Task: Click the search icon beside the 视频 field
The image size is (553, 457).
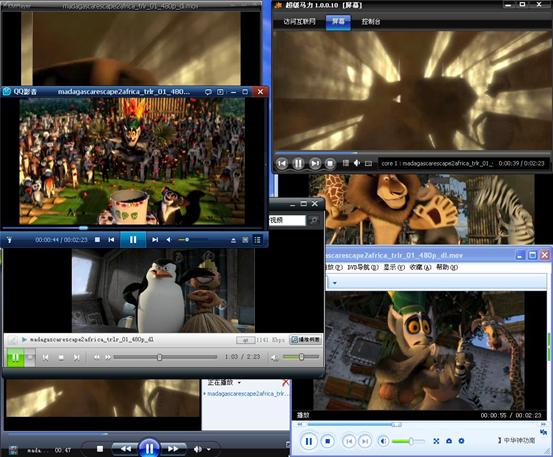Action: [313, 220]
